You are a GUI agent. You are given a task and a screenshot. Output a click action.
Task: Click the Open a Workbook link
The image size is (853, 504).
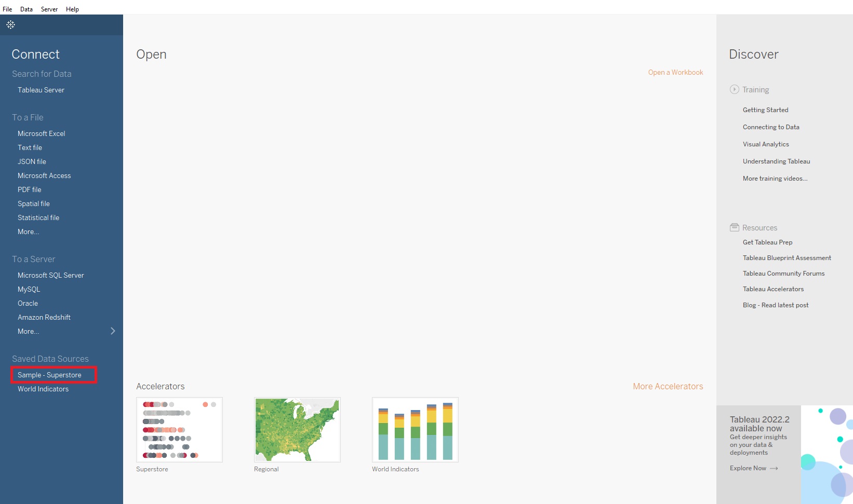click(x=675, y=72)
